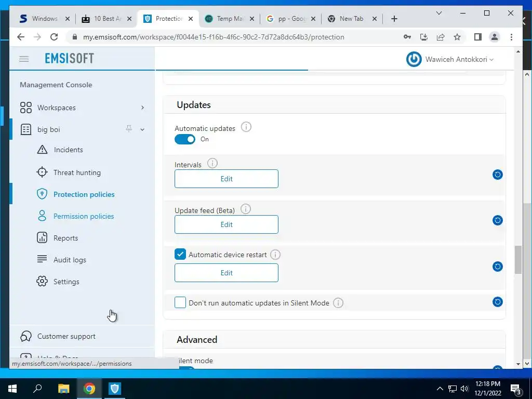The image size is (532, 399).
Task: Open Windows Start menu
Action: (x=12, y=389)
